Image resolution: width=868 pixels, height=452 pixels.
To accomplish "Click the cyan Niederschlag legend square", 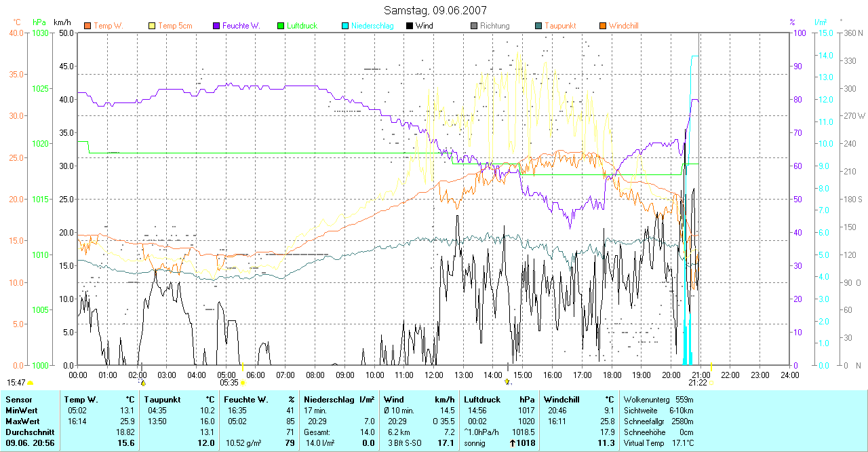I will 345,26.
